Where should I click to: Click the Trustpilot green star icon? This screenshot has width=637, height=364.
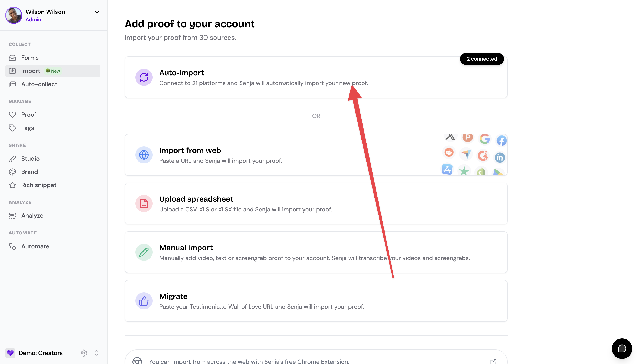[x=464, y=171]
